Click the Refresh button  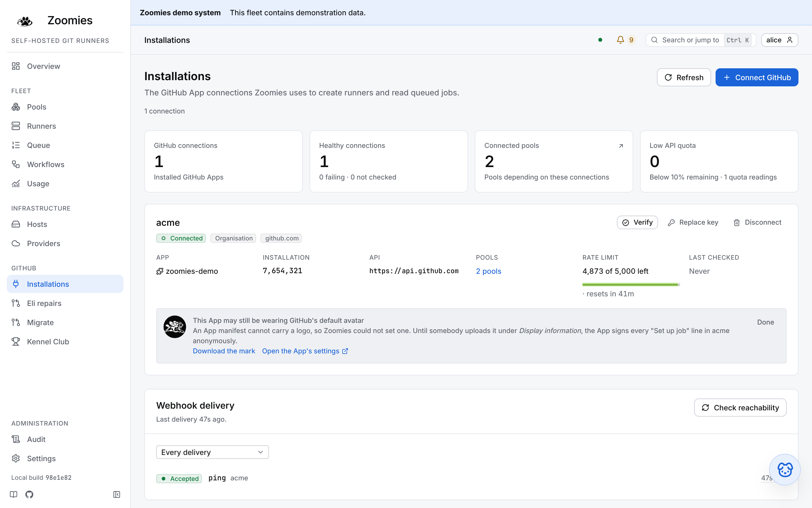click(x=683, y=77)
